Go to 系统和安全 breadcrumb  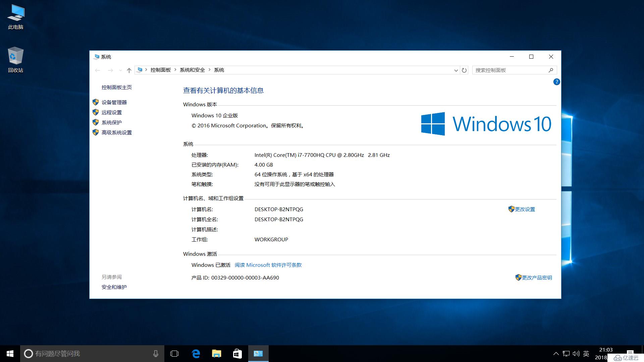192,70
